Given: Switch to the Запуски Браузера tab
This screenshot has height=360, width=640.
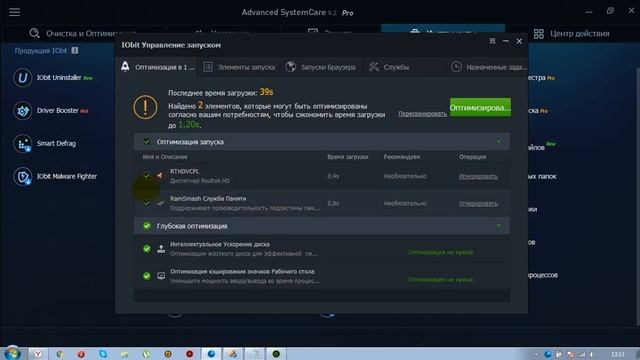Looking at the screenshot, I should coord(321,67).
